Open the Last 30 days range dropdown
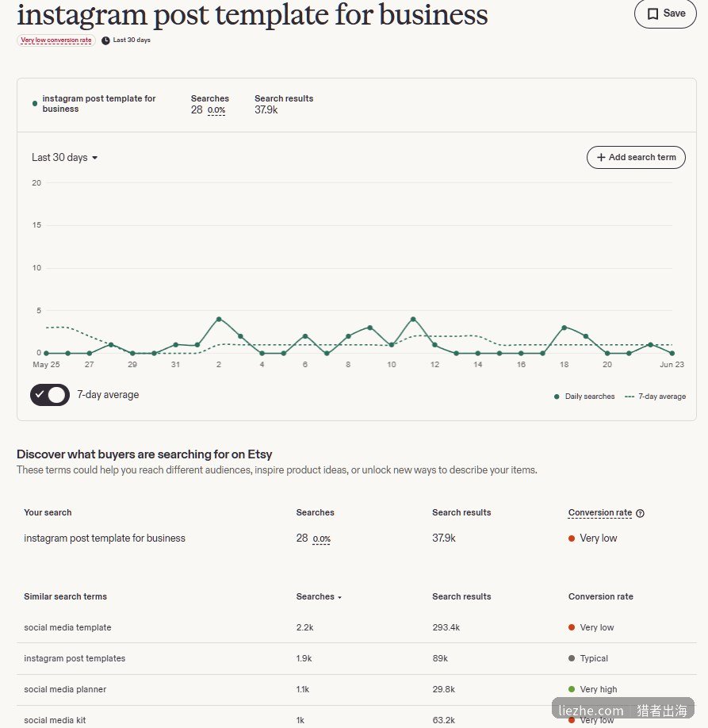 click(64, 157)
